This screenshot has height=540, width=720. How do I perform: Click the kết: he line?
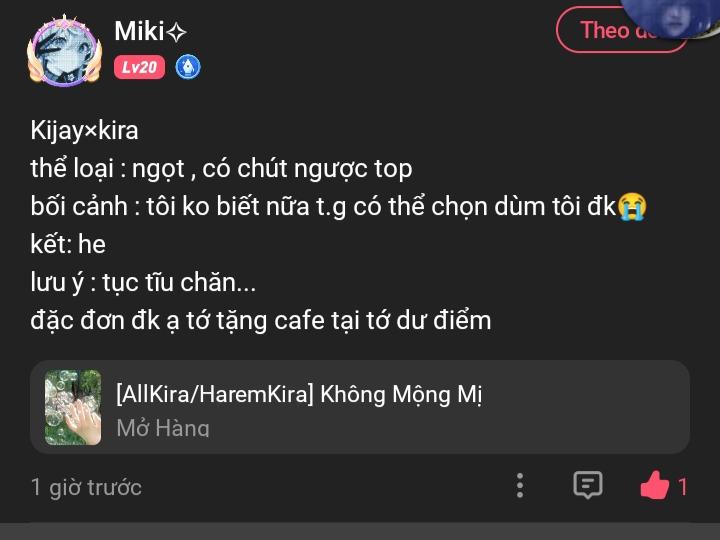pyautogui.click(x=68, y=244)
